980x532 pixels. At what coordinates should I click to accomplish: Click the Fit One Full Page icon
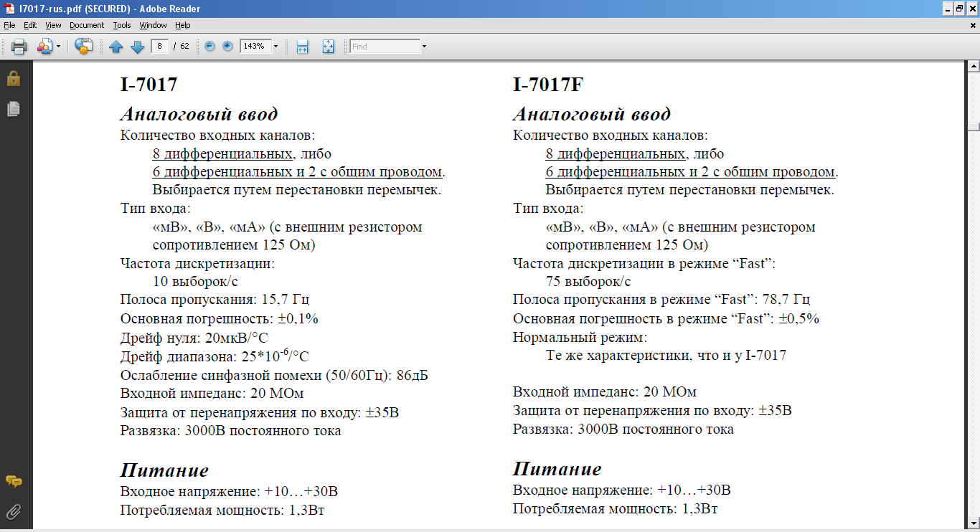(x=328, y=47)
